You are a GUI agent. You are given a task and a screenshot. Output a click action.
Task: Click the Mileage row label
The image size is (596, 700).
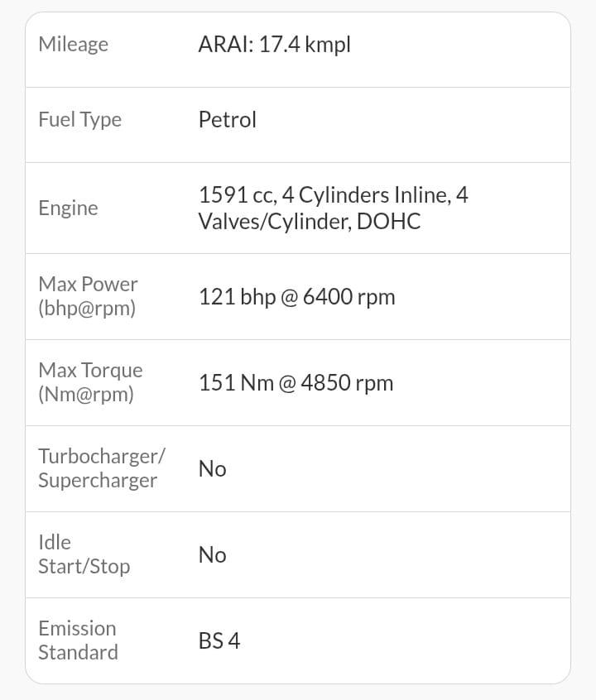tap(73, 44)
